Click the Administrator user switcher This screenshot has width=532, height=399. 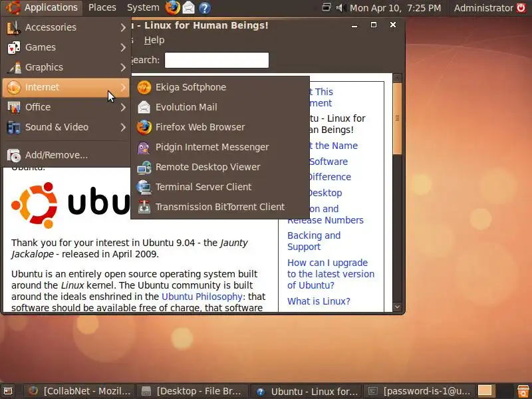483,8
